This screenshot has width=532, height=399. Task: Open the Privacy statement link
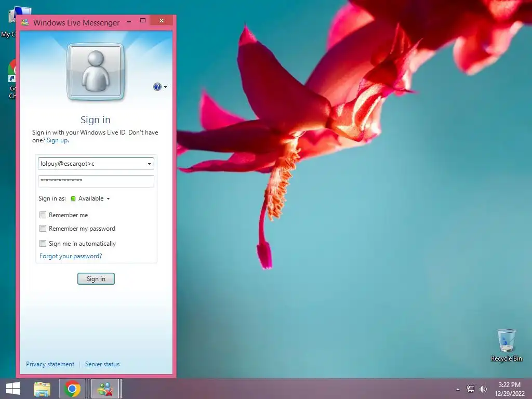(x=50, y=364)
